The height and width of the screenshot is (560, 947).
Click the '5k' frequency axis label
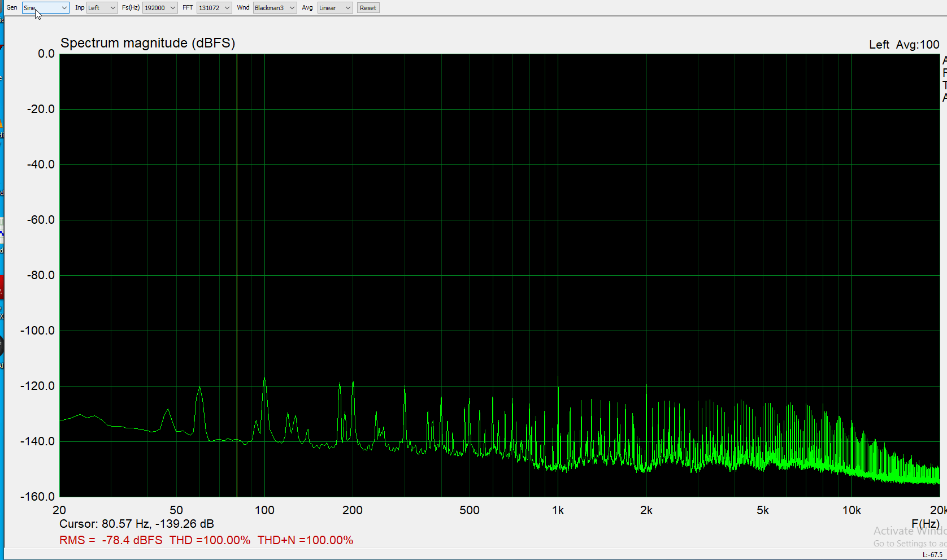763,510
